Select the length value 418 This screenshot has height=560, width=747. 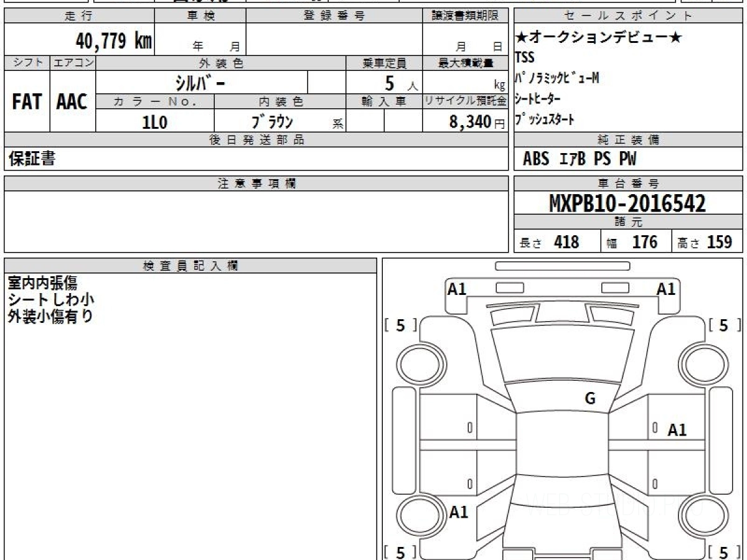click(566, 242)
